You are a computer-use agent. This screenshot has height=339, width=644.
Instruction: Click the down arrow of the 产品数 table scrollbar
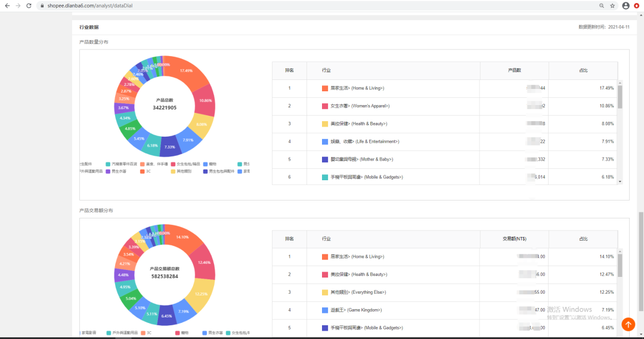pos(620,181)
